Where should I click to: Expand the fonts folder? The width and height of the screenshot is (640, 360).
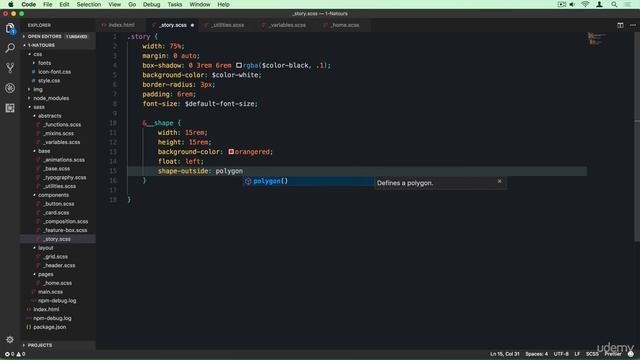[44, 63]
